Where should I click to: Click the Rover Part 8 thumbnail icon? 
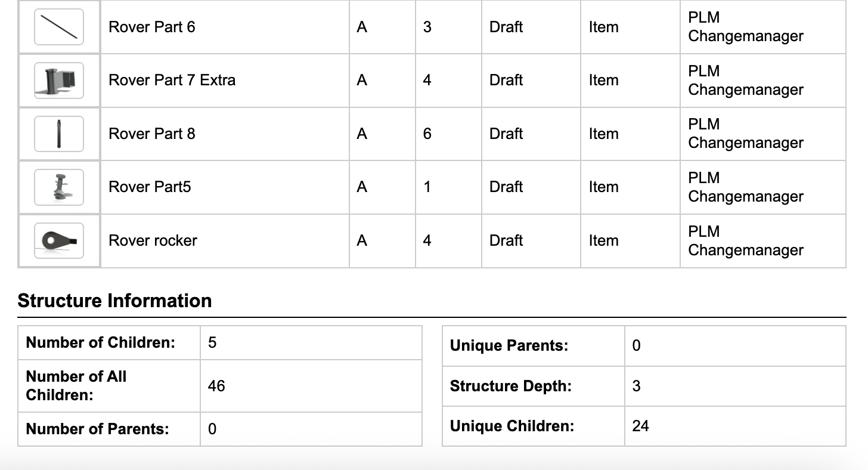[59, 134]
